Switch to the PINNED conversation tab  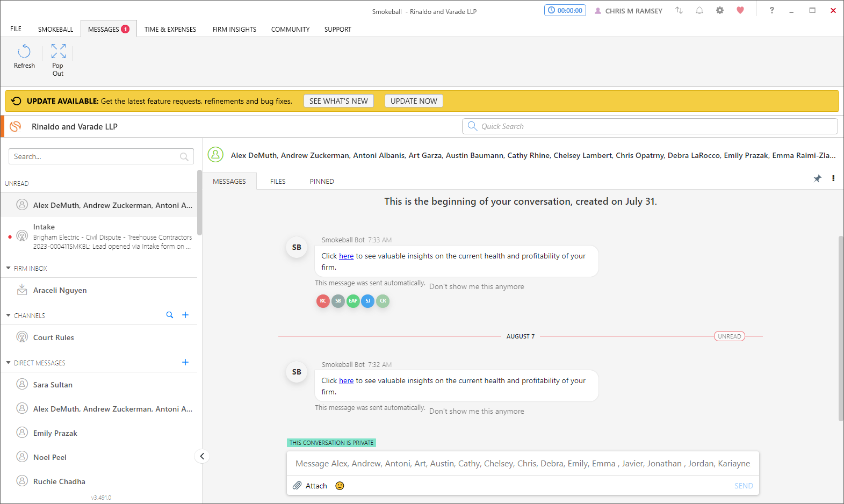point(322,182)
